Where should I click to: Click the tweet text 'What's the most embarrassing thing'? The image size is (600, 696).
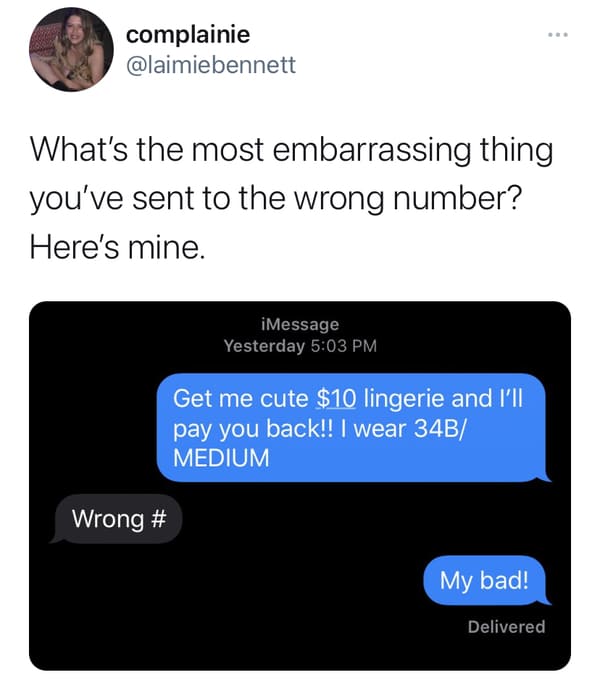click(292, 150)
